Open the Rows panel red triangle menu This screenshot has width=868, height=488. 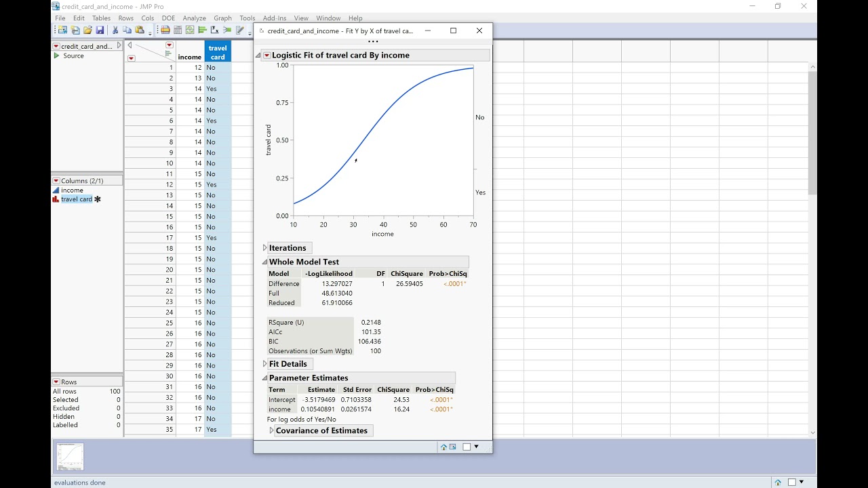point(56,382)
